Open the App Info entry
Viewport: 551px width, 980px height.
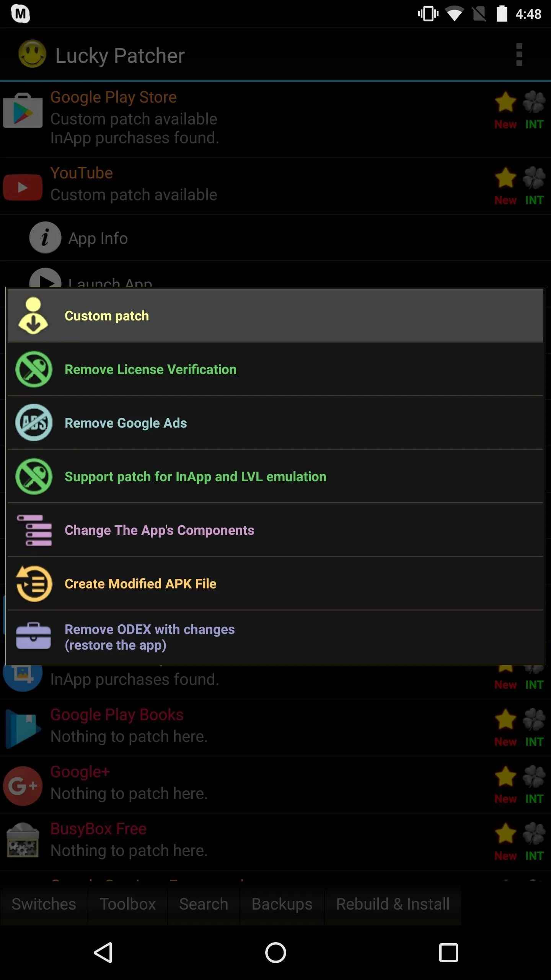coord(275,238)
